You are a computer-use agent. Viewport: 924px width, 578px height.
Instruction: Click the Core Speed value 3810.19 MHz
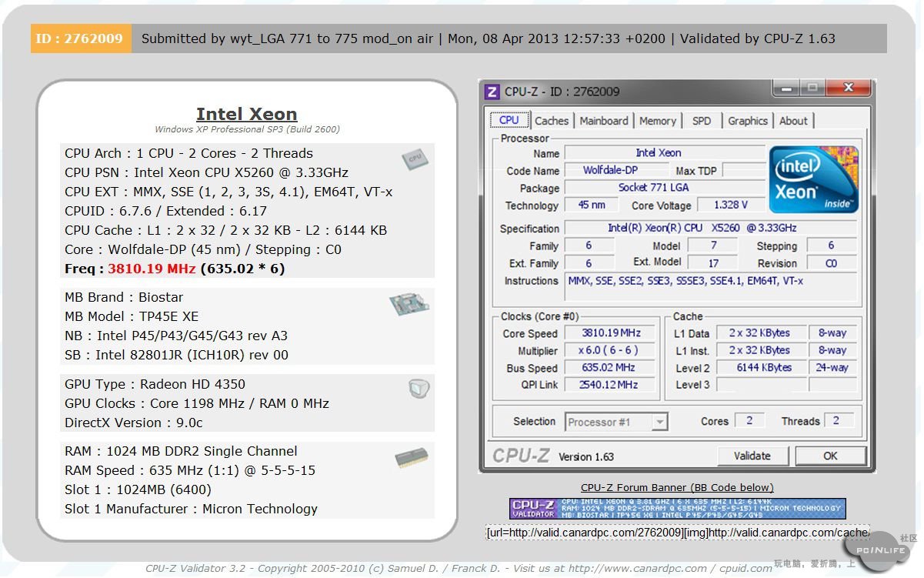[x=611, y=333]
